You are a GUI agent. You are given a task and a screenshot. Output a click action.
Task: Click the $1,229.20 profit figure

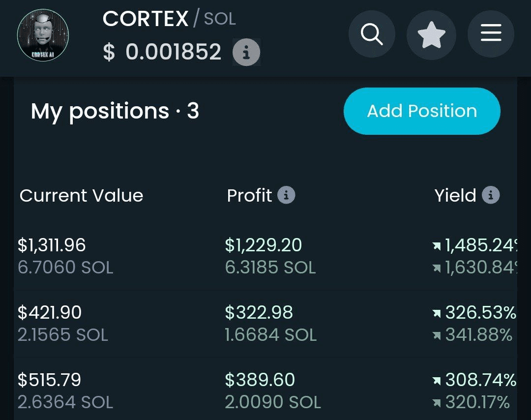[x=263, y=245]
